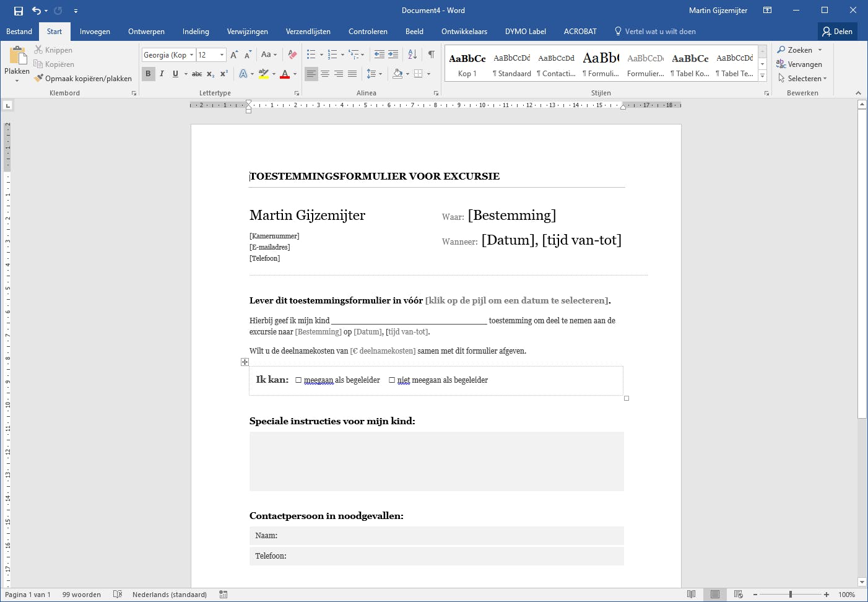Open the Invoegen ribbon tab
The width and height of the screenshot is (868, 602).
point(95,32)
